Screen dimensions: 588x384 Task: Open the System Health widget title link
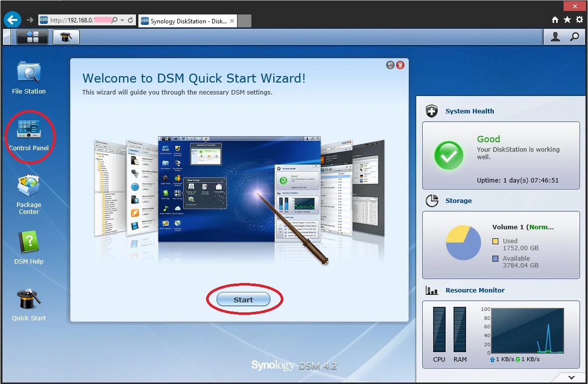coord(470,111)
